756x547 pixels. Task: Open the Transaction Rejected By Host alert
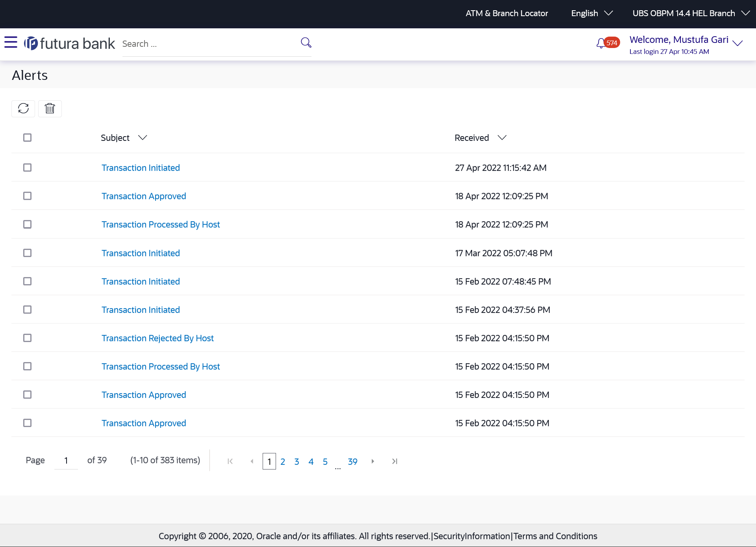pyautogui.click(x=157, y=338)
